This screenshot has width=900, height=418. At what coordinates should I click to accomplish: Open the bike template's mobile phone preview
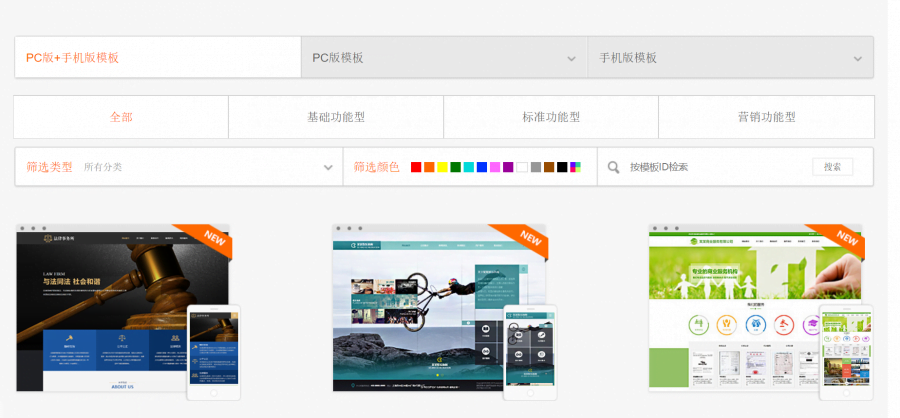(530, 353)
